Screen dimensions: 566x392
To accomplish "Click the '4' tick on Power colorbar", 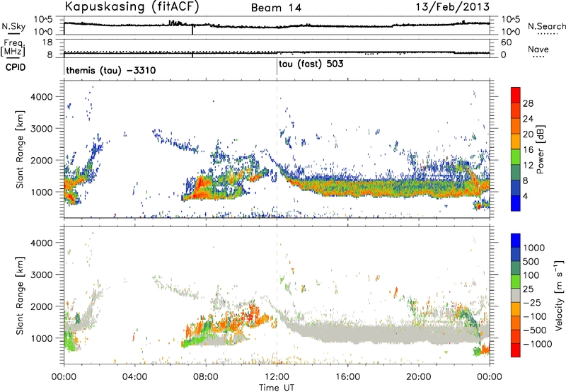I will pyautogui.click(x=525, y=196).
